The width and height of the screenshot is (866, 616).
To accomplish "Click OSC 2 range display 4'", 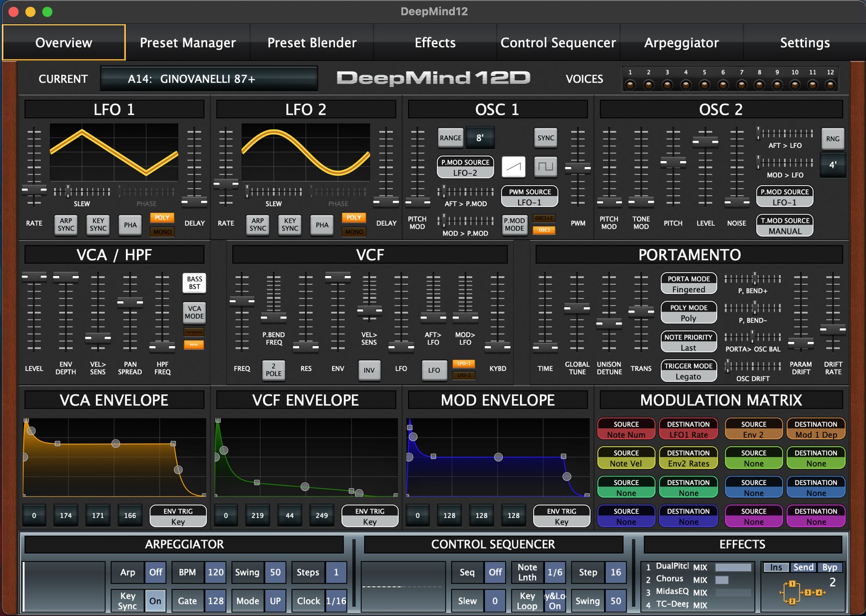I will pyautogui.click(x=833, y=165).
